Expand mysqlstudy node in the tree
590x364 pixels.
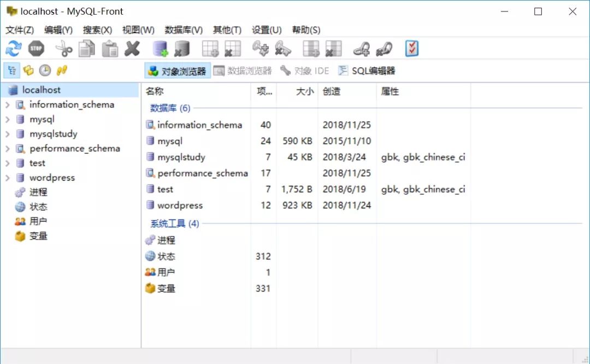8,134
